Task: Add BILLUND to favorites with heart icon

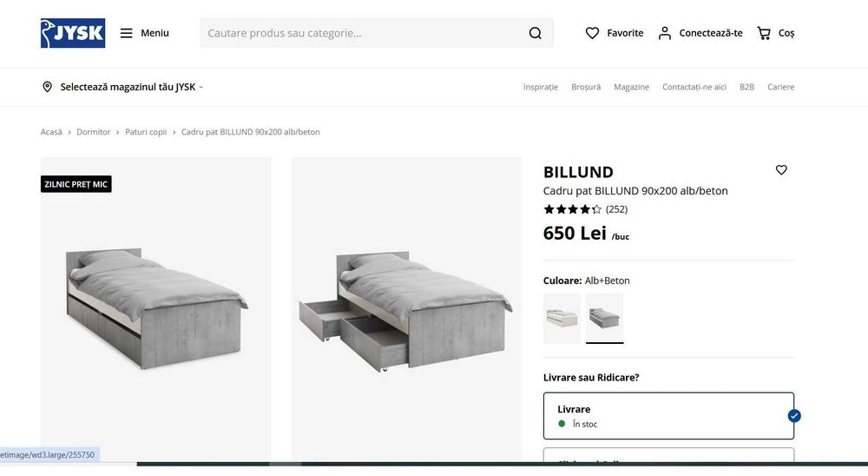Action: [x=781, y=170]
